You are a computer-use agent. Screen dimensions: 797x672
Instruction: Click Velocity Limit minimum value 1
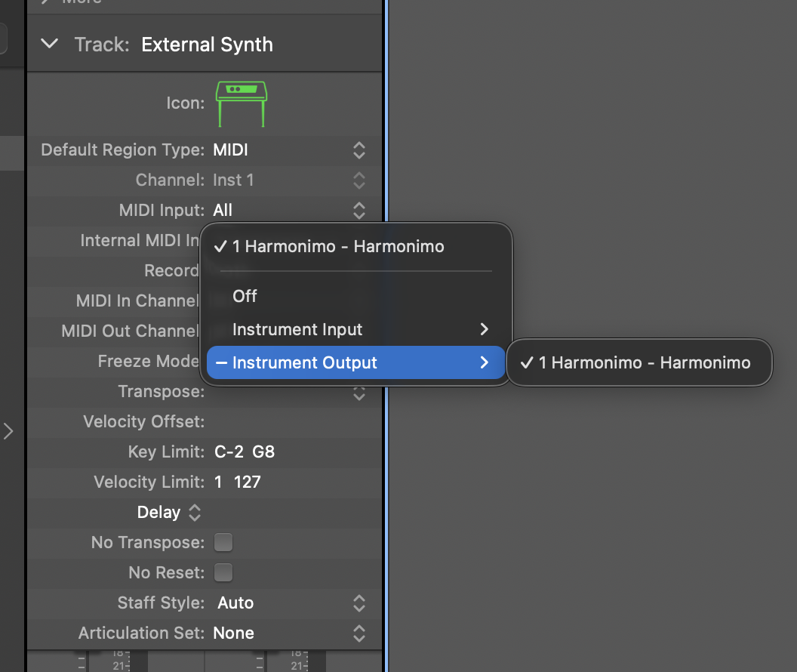(218, 482)
